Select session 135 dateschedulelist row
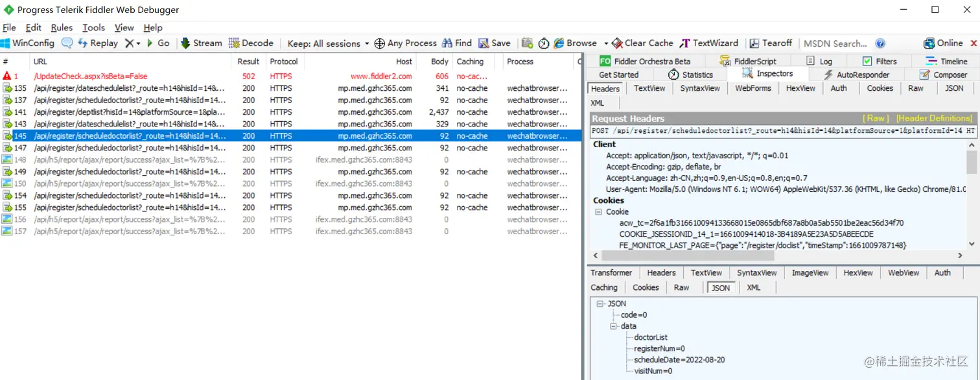Image resolution: width=980 pixels, height=380 pixels. pos(291,88)
